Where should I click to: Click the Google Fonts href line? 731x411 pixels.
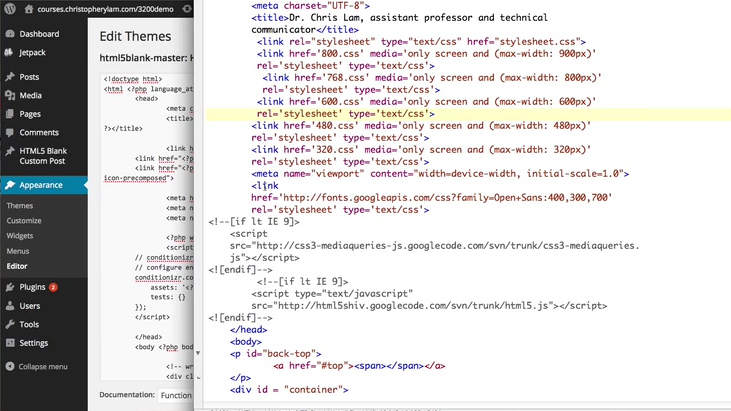click(x=432, y=198)
